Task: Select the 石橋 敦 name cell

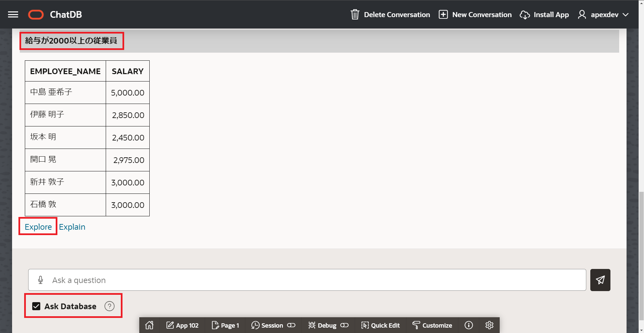Action: 65,205
